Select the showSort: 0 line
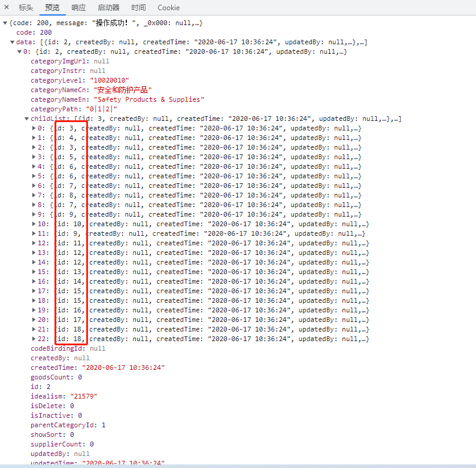This screenshot has width=476, height=468. [52, 435]
